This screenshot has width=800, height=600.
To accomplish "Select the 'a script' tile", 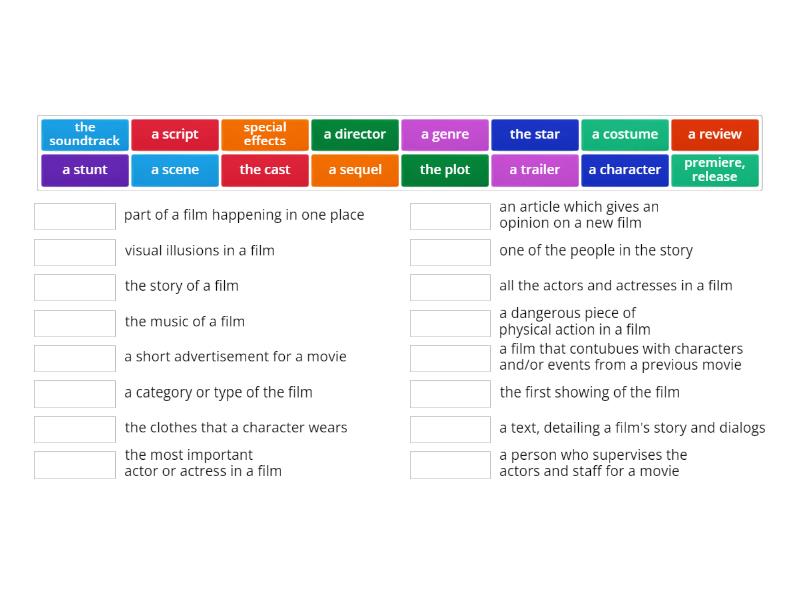I will (x=174, y=134).
